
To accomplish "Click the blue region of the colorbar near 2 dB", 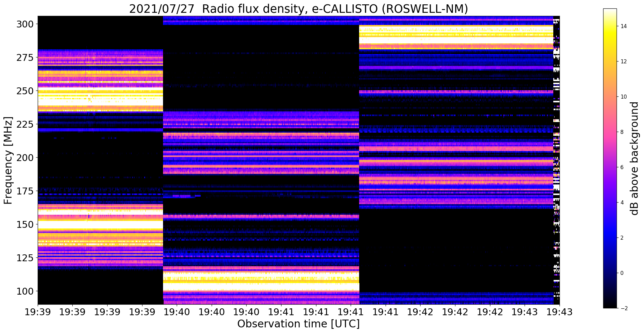I will tap(610, 238).
